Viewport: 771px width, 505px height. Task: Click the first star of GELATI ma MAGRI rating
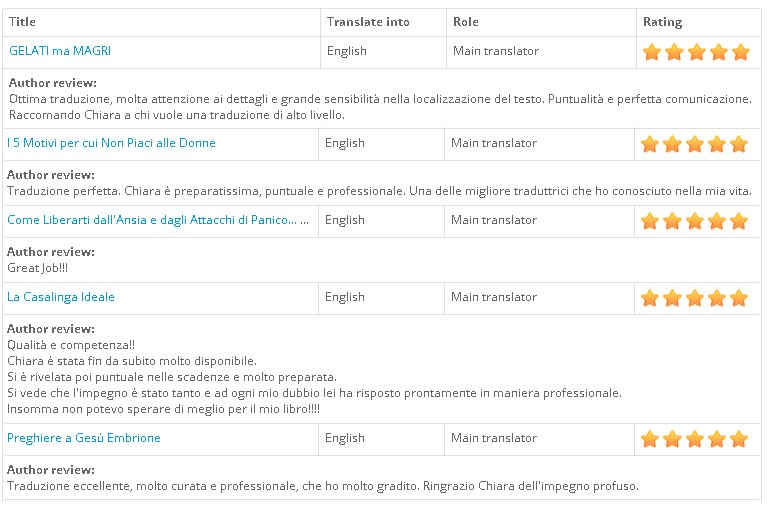tap(652, 52)
